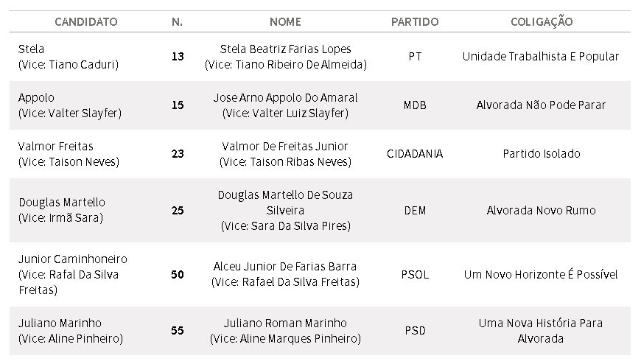Click the MDB party cell
The image size is (641, 364).
tap(415, 105)
